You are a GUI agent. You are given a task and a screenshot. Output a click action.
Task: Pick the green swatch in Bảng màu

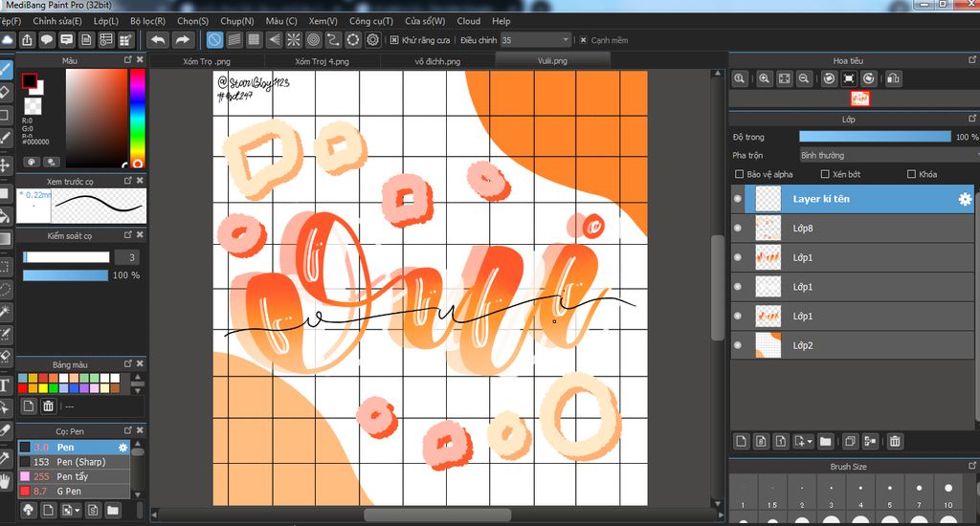[x=54, y=388]
